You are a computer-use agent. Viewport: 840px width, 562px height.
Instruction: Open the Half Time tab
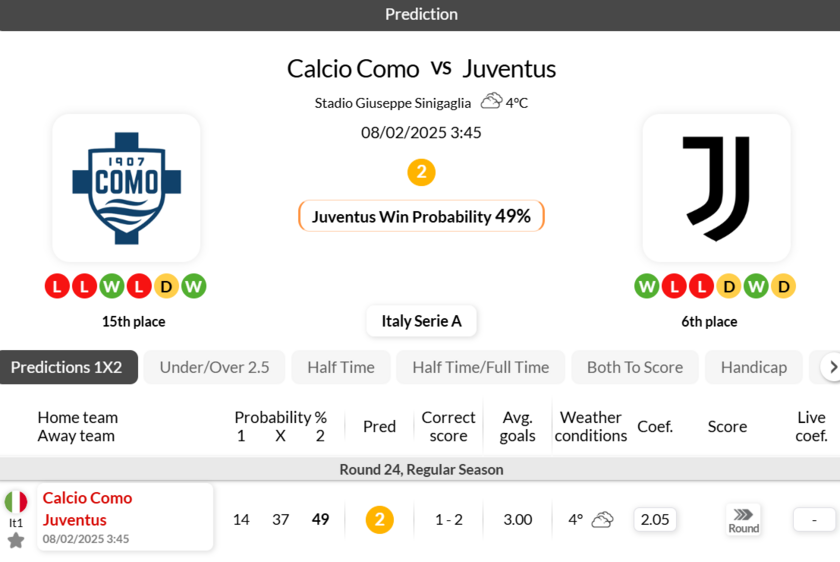[x=341, y=367]
